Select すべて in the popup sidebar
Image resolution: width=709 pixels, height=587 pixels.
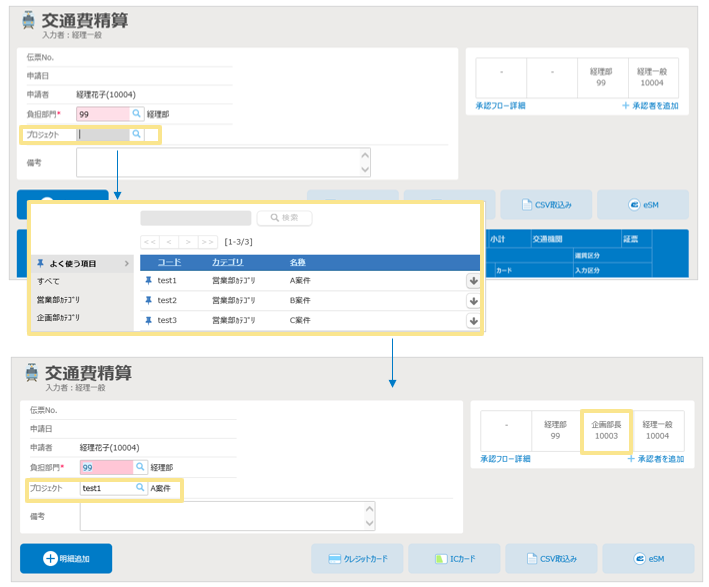[x=48, y=282]
